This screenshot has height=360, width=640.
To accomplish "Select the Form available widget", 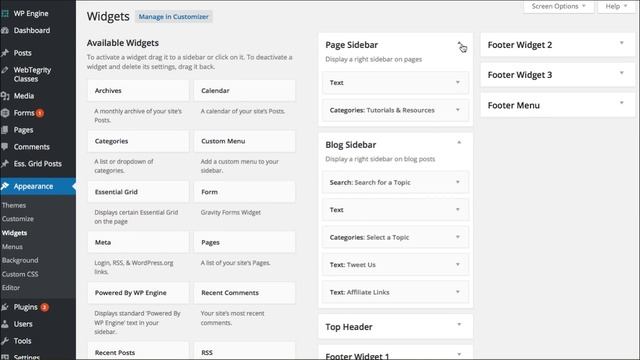I will pyautogui.click(x=244, y=192).
